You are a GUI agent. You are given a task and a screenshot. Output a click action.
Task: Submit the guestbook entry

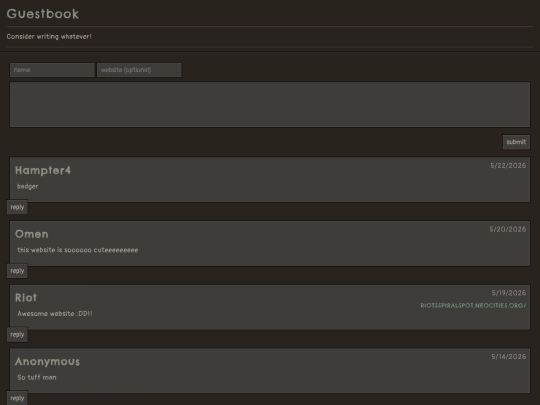516,142
